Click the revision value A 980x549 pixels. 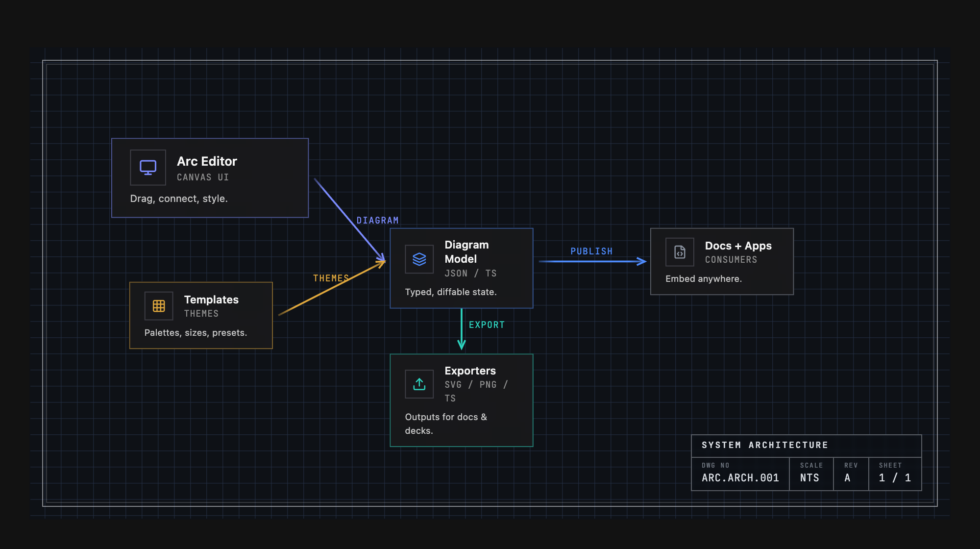[847, 478]
